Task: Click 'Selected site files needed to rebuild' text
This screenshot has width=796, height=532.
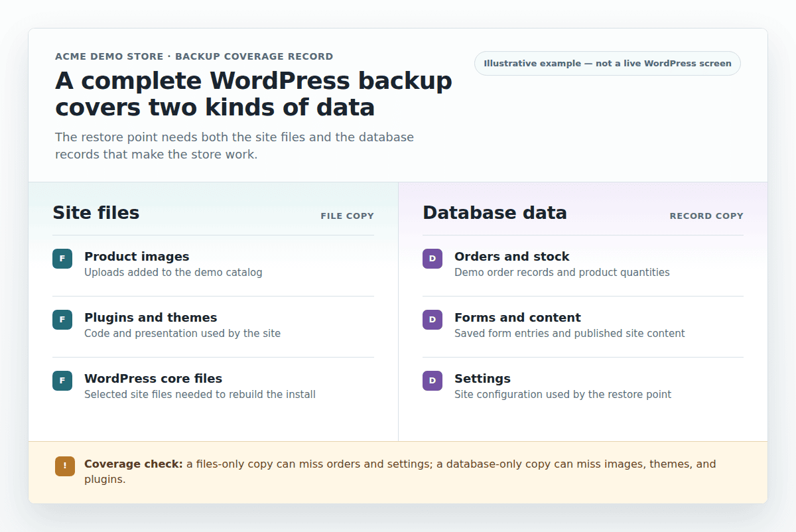Action: click(x=200, y=395)
